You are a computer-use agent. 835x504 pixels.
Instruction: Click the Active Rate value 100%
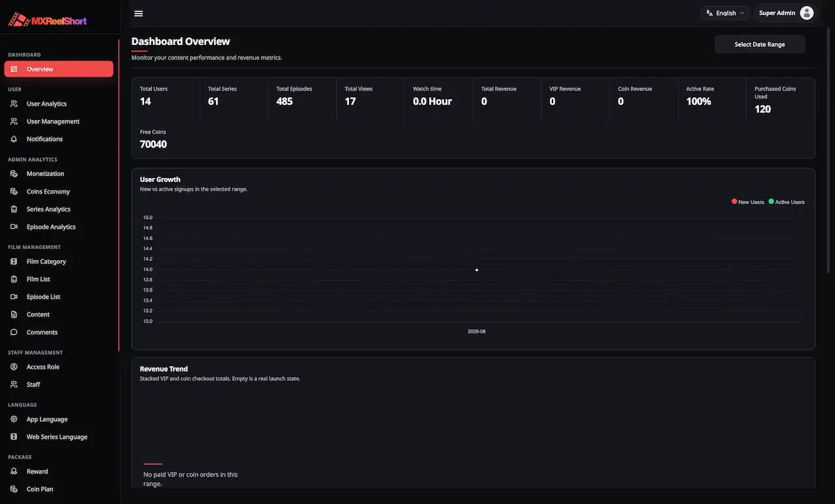(x=699, y=101)
